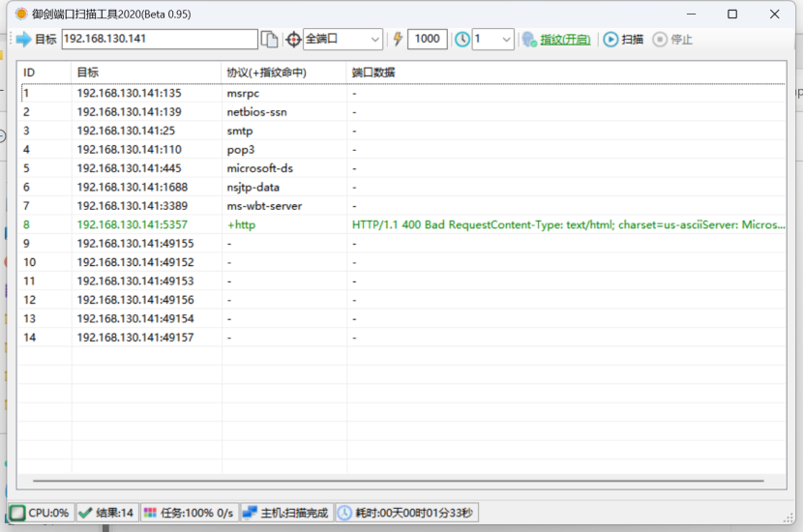The width and height of the screenshot is (804, 532).
Task: Select row 192.168.130.141:49156
Action: coord(402,300)
